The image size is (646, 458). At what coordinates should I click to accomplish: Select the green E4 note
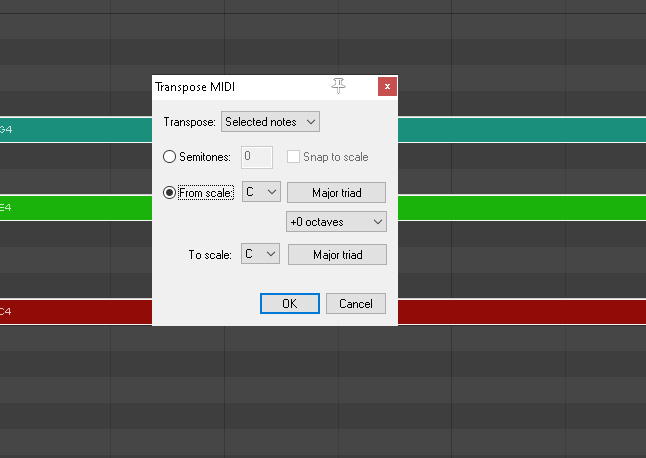click(x=76, y=208)
